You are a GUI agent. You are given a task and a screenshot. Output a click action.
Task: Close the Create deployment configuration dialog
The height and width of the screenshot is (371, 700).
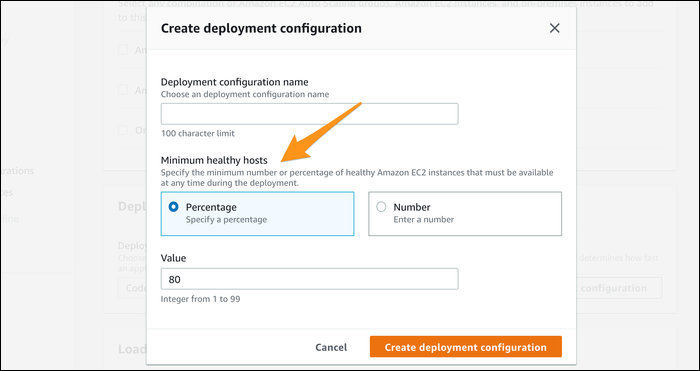[x=554, y=29]
